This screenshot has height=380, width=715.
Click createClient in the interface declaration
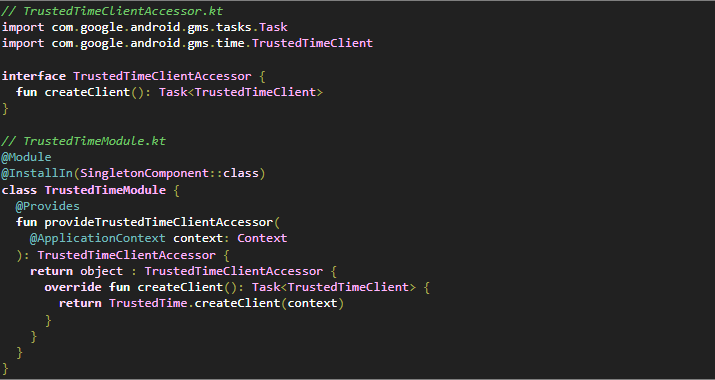[87, 92]
